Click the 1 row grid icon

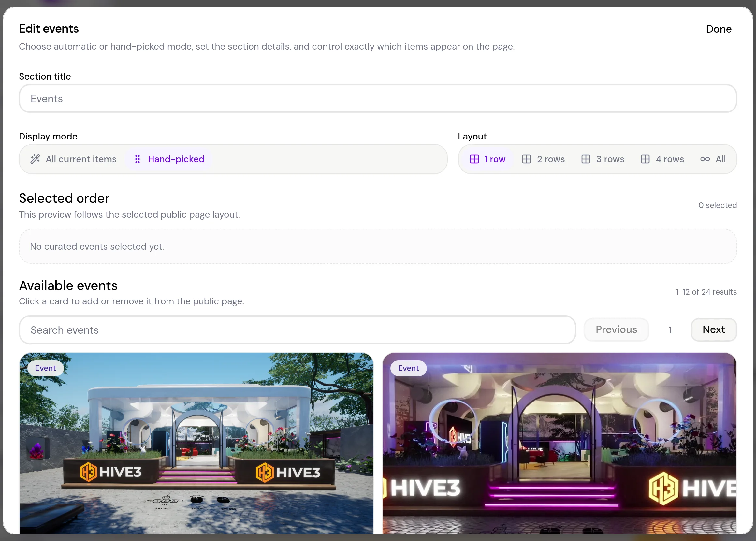474,159
